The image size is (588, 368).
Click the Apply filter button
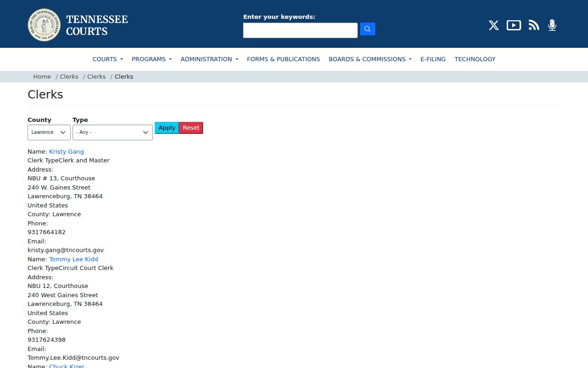point(167,128)
